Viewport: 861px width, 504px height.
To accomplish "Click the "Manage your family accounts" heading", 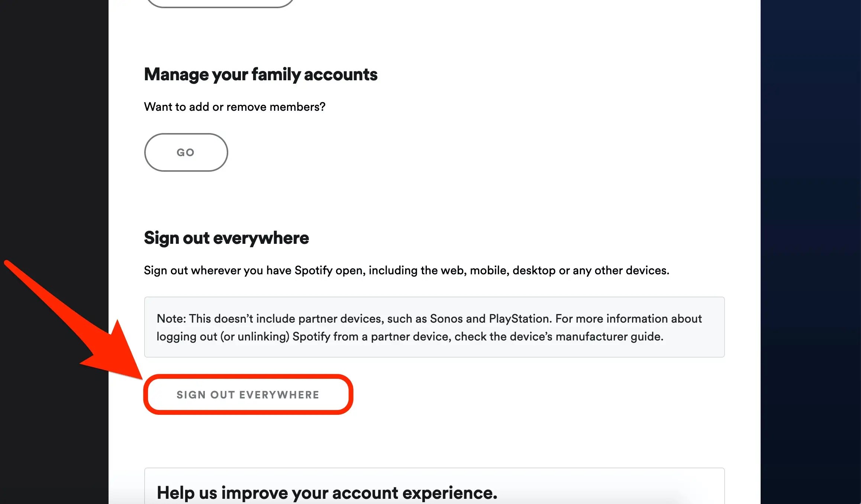I will pos(261,74).
